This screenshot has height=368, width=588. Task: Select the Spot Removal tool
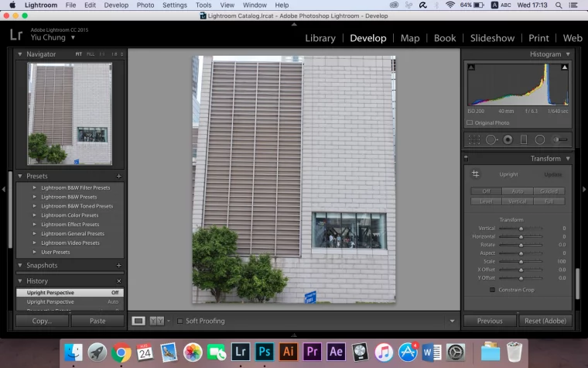(x=491, y=139)
